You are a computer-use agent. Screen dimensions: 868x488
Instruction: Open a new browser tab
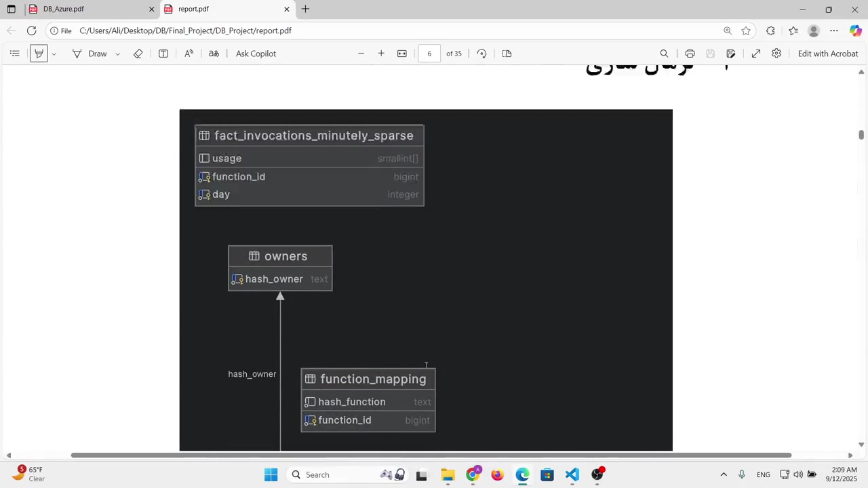(x=305, y=9)
